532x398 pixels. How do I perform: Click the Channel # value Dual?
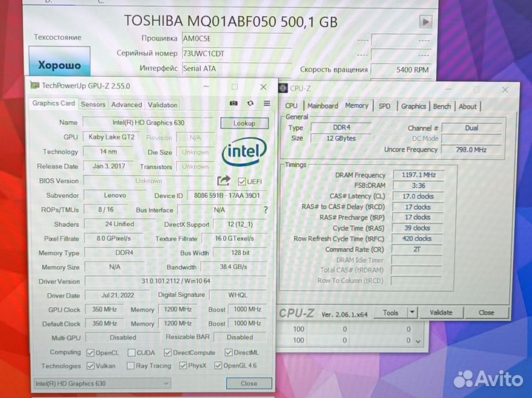(x=471, y=128)
